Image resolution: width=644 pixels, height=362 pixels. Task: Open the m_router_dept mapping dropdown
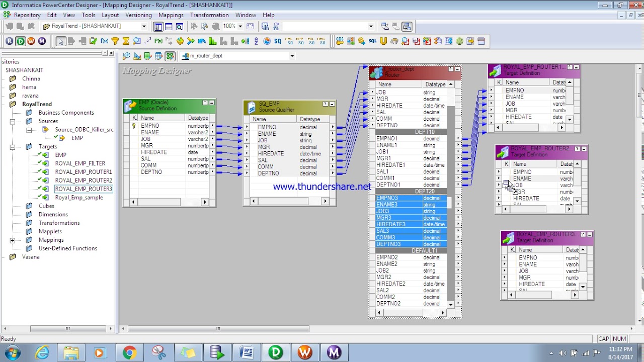(x=292, y=56)
